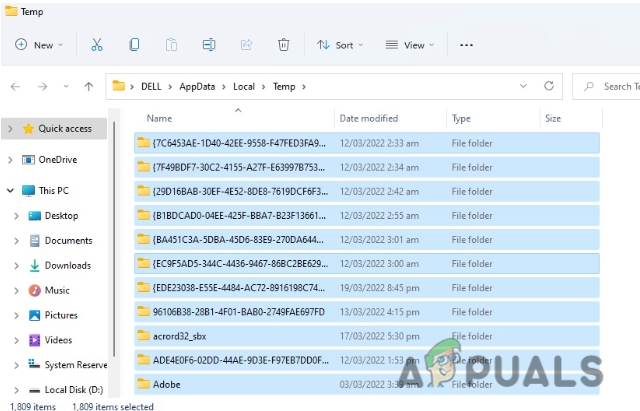The image size is (640, 411).
Task: Select folder {EDE23038-E55E-4484-AC72
Action: click(x=367, y=288)
